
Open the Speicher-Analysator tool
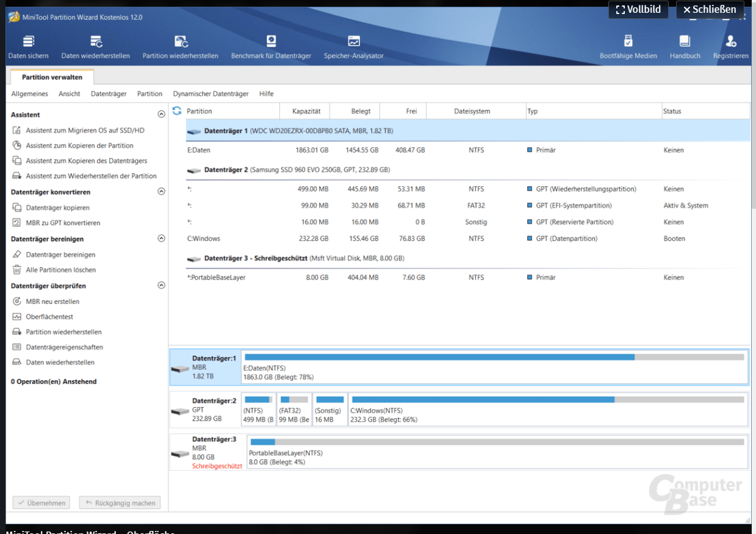[354, 48]
